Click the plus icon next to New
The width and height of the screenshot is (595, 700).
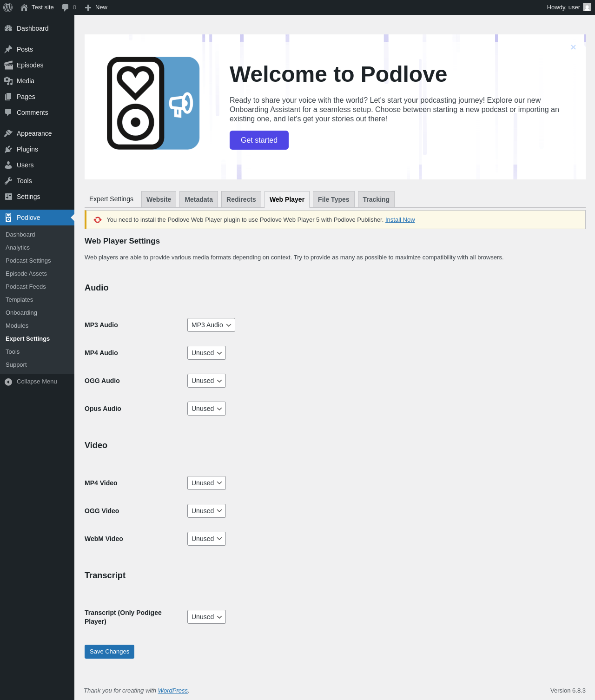(88, 7)
